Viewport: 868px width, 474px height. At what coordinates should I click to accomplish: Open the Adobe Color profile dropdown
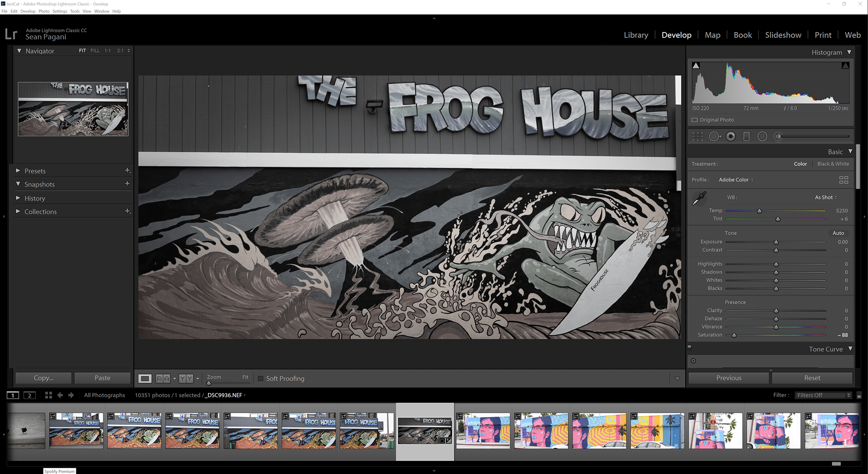coord(736,180)
